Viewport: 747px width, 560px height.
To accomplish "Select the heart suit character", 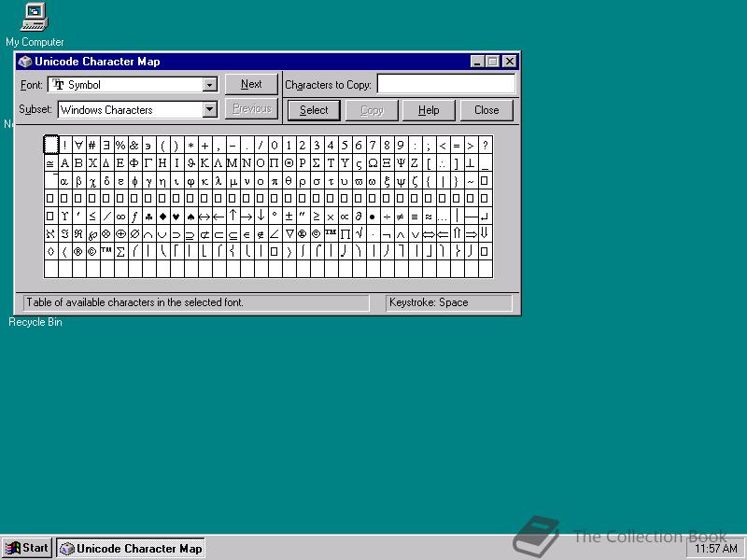I will coord(176,217).
